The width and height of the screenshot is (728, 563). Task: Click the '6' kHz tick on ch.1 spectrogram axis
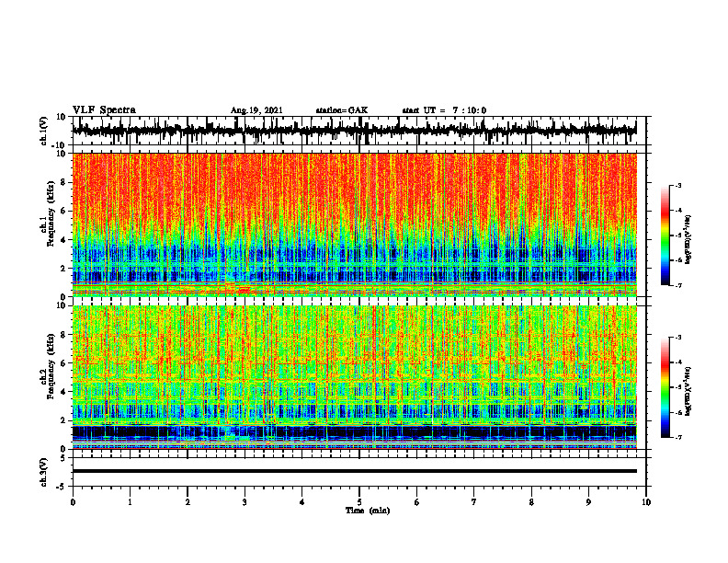[63, 211]
